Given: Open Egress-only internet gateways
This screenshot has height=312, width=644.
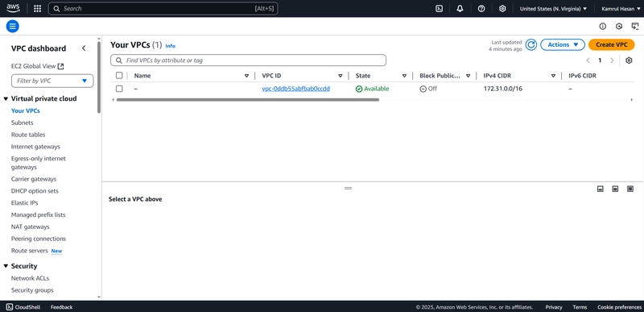Looking at the screenshot, I should click(x=39, y=163).
